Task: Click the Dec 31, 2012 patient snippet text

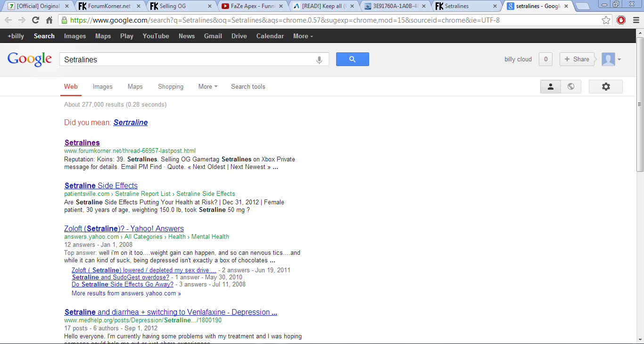Action: (174, 206)
